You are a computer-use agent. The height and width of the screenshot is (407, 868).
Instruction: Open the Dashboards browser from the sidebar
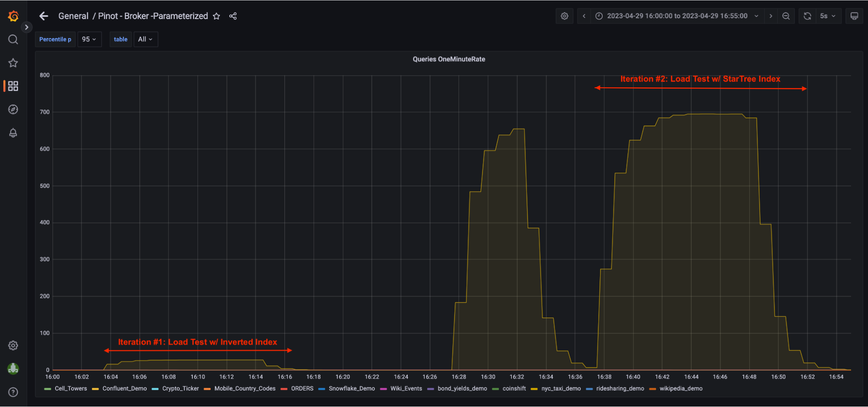pyautogui.click(x=13, y=86)
